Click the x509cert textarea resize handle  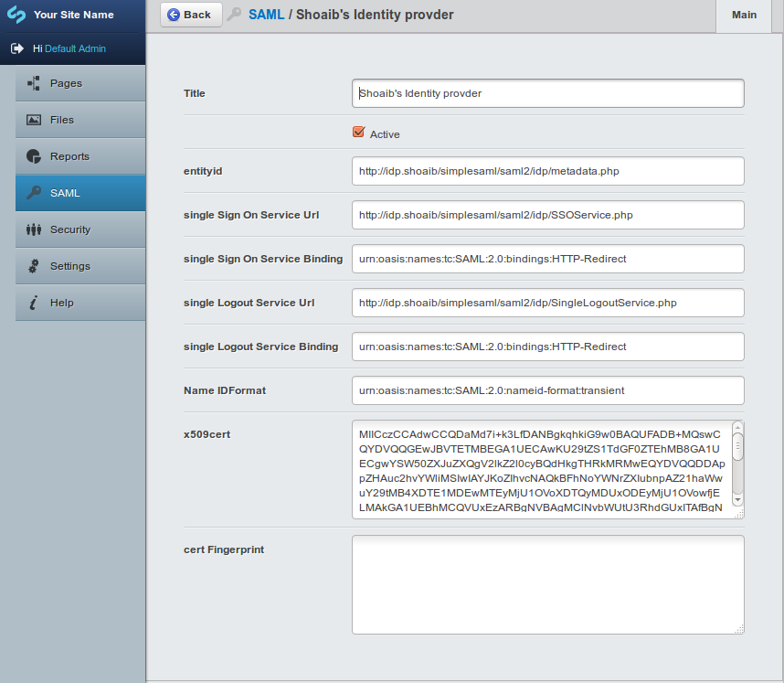click(739, 513)
